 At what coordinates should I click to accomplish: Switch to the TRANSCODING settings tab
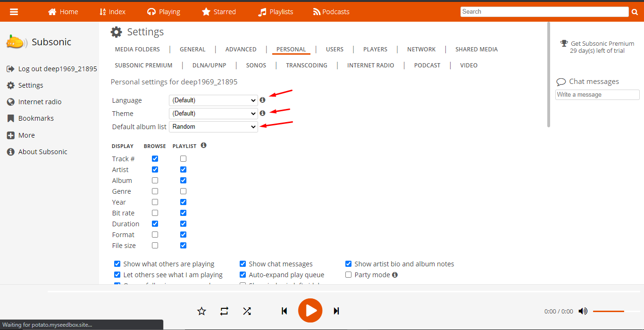pos(306,65)
